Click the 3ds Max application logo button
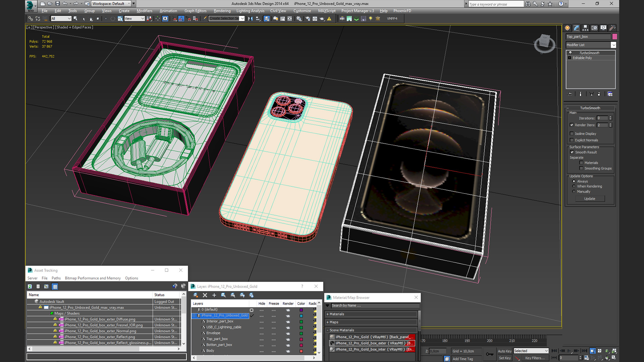 (31, 6)
